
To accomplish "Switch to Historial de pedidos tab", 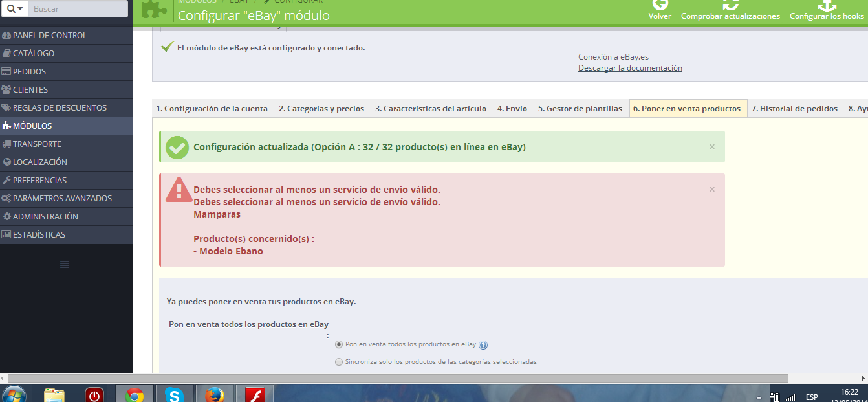I will point(794,109).
